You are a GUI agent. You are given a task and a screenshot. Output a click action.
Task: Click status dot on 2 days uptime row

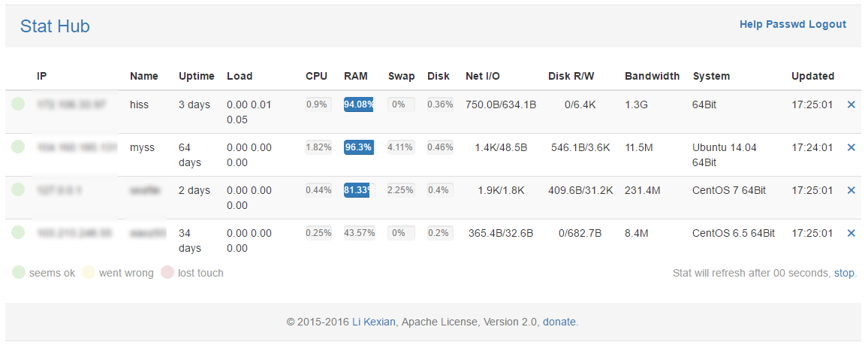coord(19,190)
